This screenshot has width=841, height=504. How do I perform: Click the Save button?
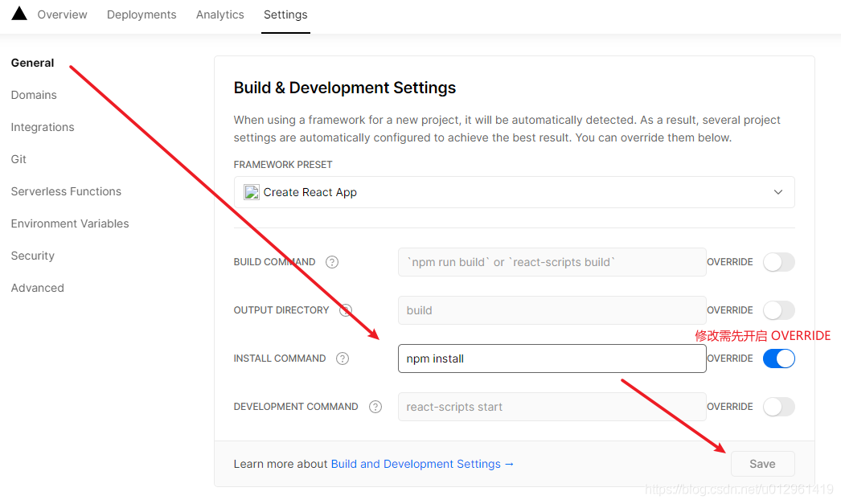pos(763,464)
